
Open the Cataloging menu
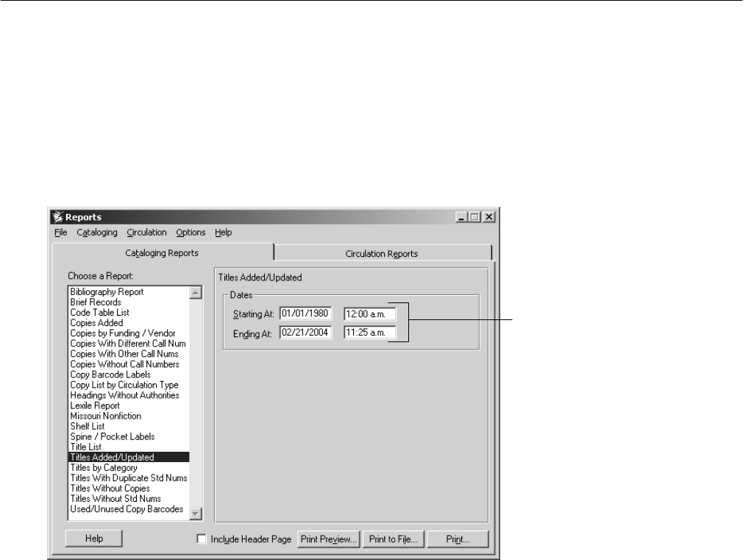click(97, 233)
